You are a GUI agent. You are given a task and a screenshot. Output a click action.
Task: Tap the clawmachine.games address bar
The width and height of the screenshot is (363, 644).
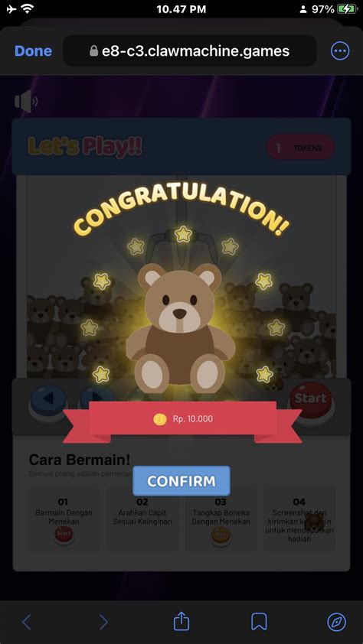pos(189,51)
